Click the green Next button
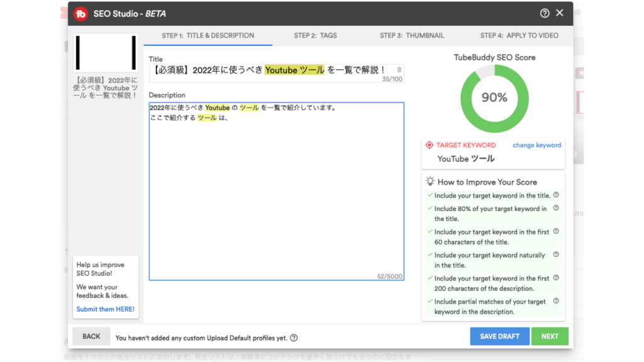Image resolution: width=644 pixels, height=362 pixels. click(550, 336)
